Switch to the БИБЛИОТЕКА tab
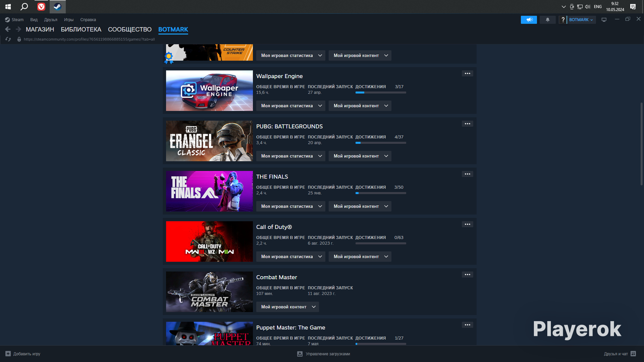Viewport: 644px width, 362px height. point(81,29)
